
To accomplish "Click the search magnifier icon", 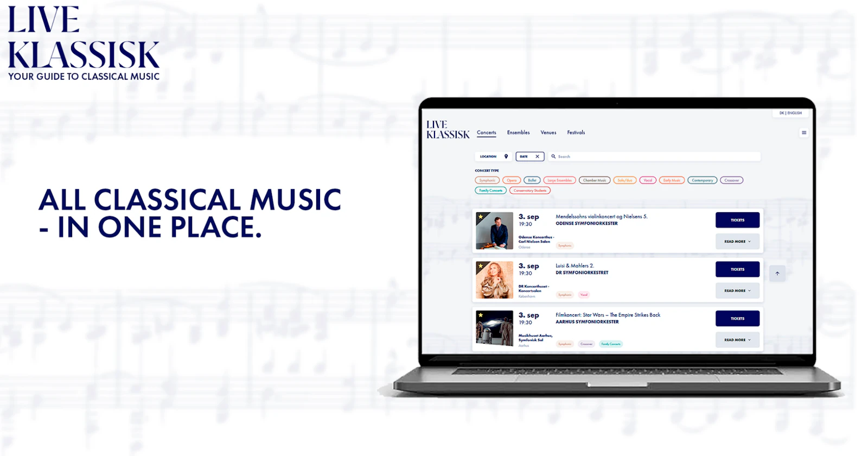I will pyautogui.click(x=553, y=156).
